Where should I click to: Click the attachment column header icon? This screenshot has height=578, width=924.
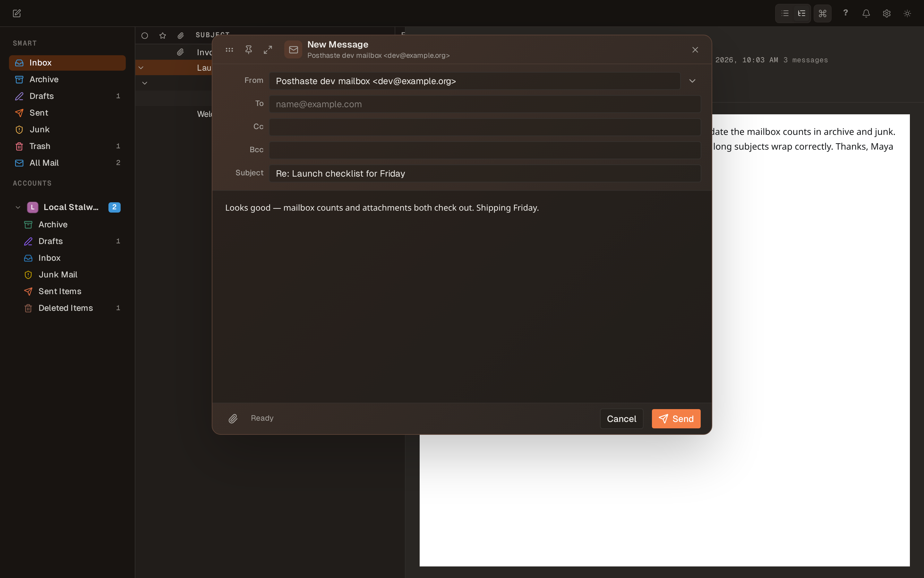(x=181, y=36)
